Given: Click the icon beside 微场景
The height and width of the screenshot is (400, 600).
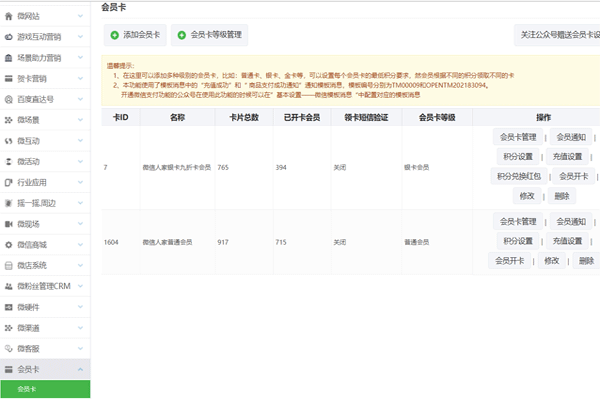Looking at the screenshot, I should [8, 120].
